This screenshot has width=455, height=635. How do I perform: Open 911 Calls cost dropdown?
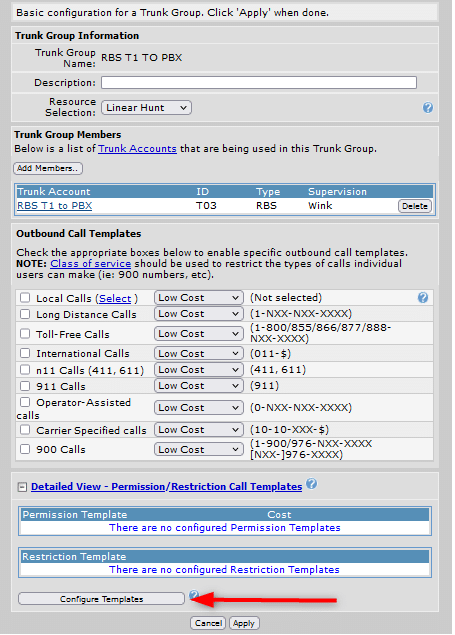click(x=198, y=386)
